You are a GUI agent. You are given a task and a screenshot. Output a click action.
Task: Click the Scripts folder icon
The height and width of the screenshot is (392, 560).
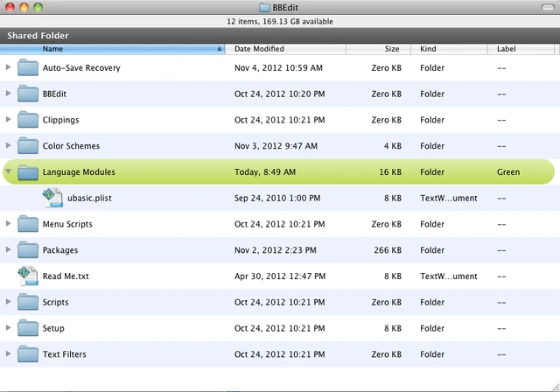click(x=28, y=302)
